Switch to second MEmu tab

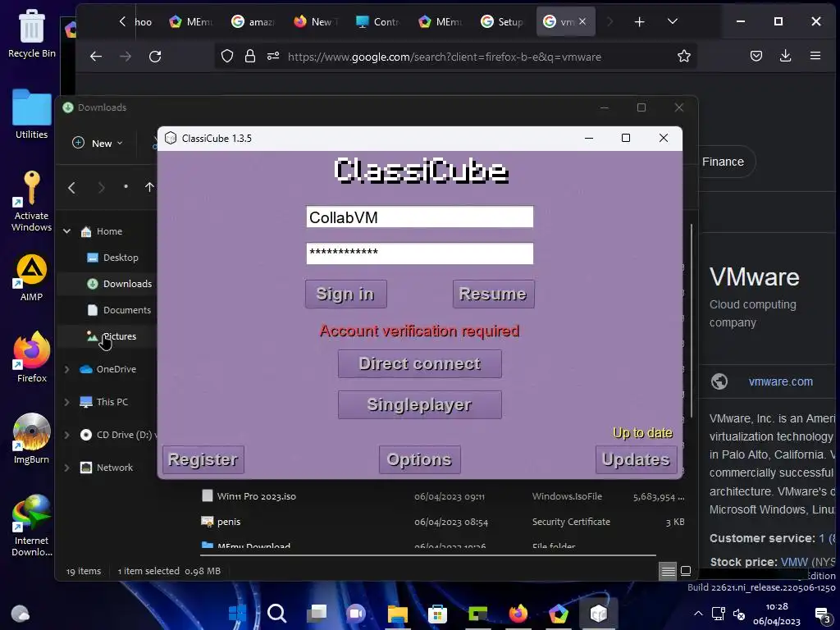pos(440,22)
